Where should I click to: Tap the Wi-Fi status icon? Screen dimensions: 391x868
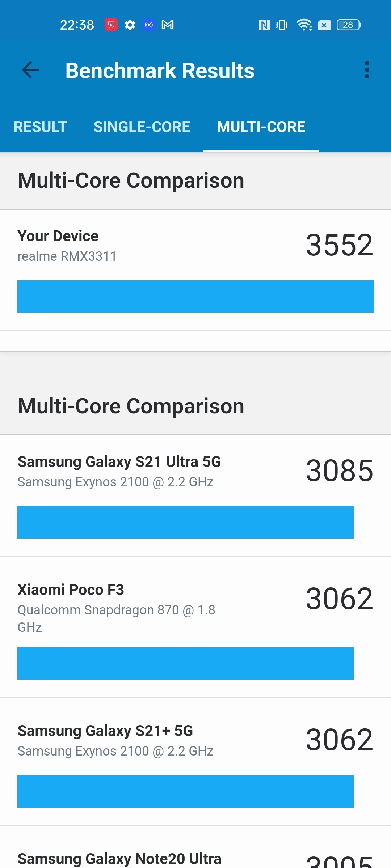304,25
